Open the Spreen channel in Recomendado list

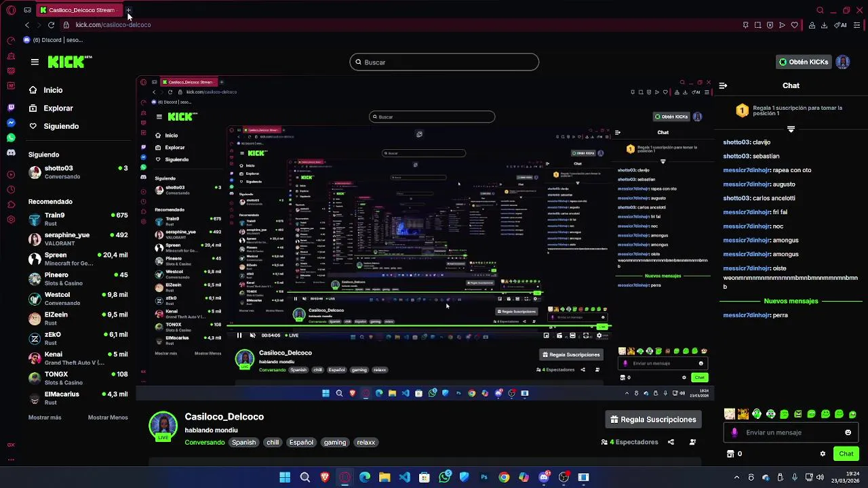[x=78, y=259]
